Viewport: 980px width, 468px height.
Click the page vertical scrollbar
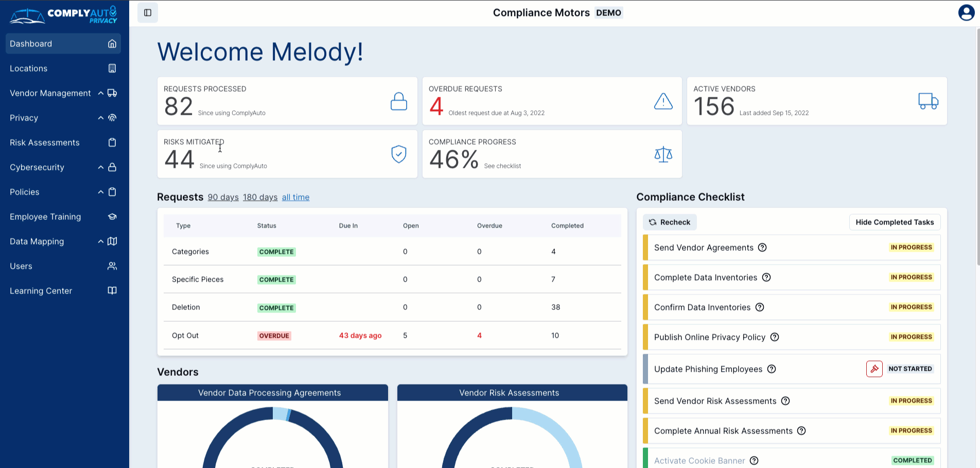coord(977,147)
